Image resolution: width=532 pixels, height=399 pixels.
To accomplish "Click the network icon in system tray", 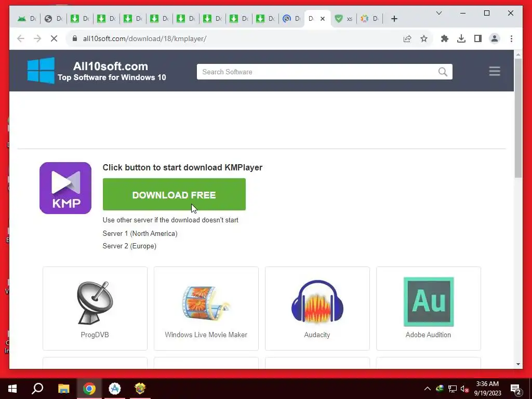I will (453, 389).
